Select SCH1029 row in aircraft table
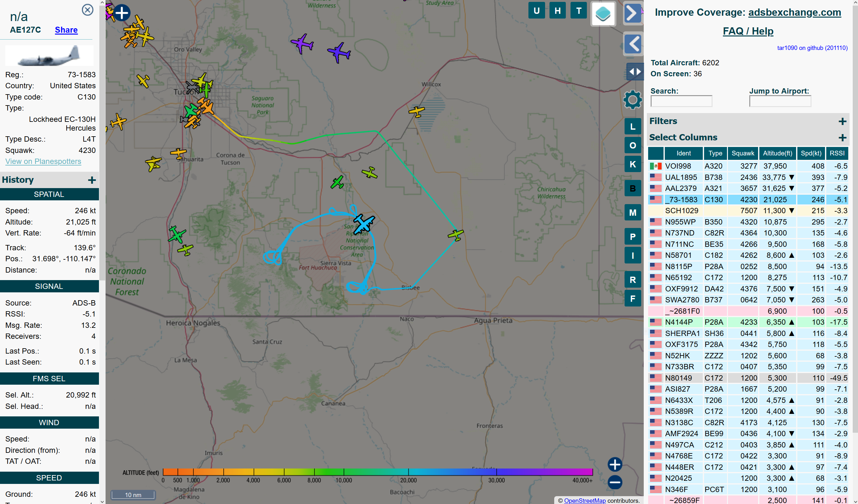 (748, 211)
